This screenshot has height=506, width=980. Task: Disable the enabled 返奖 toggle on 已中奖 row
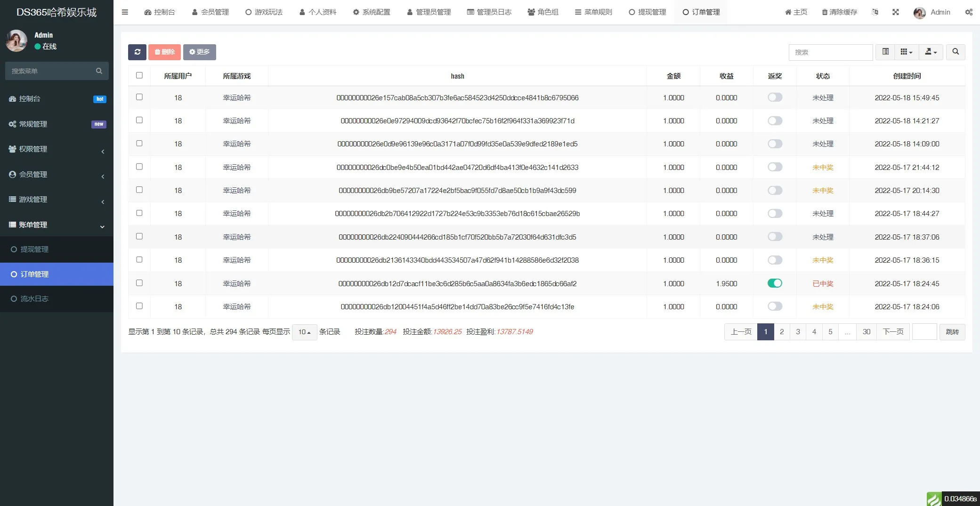pyautogui.click(x=774, y=283)
